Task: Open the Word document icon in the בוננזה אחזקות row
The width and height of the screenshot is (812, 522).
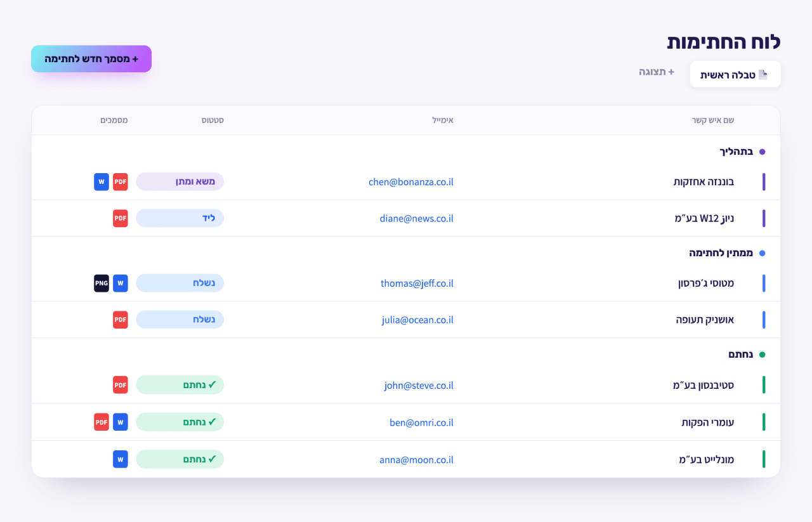Action: [x=101, y=181]
